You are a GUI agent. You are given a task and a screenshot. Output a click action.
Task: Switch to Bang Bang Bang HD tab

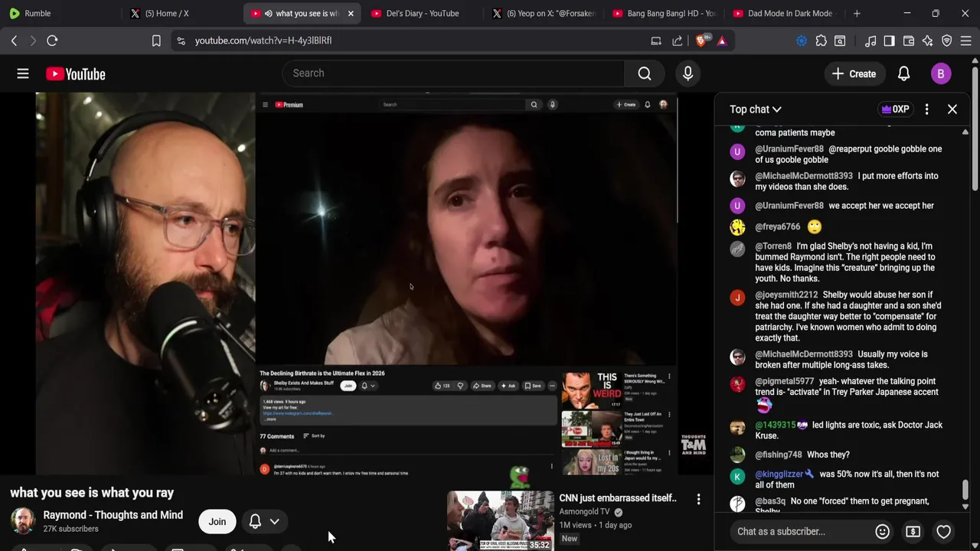[663, 13]
